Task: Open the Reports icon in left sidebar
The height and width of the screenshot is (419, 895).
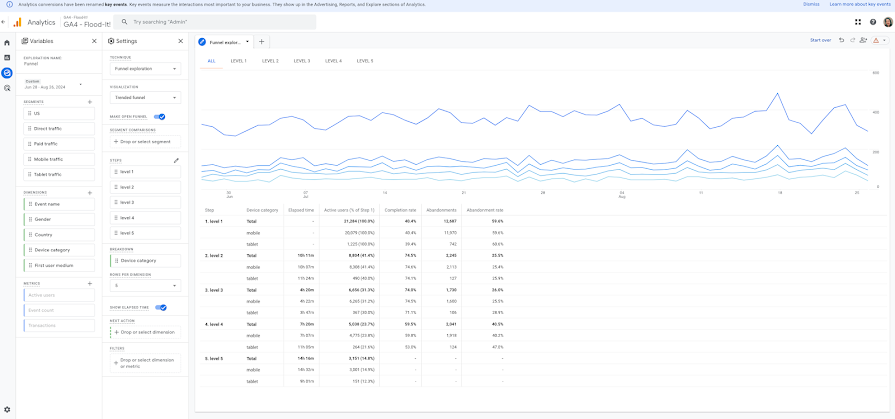Action: (7, 58)
